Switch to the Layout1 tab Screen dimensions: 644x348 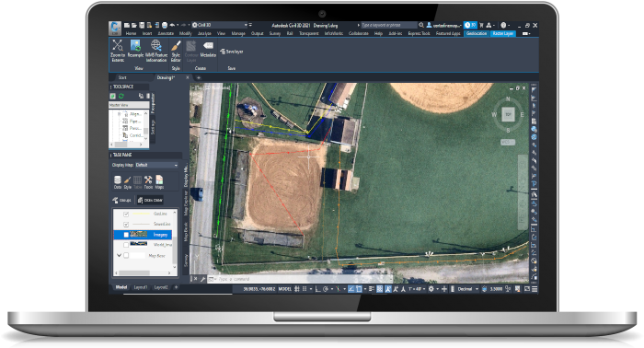[x=141, y=287]
